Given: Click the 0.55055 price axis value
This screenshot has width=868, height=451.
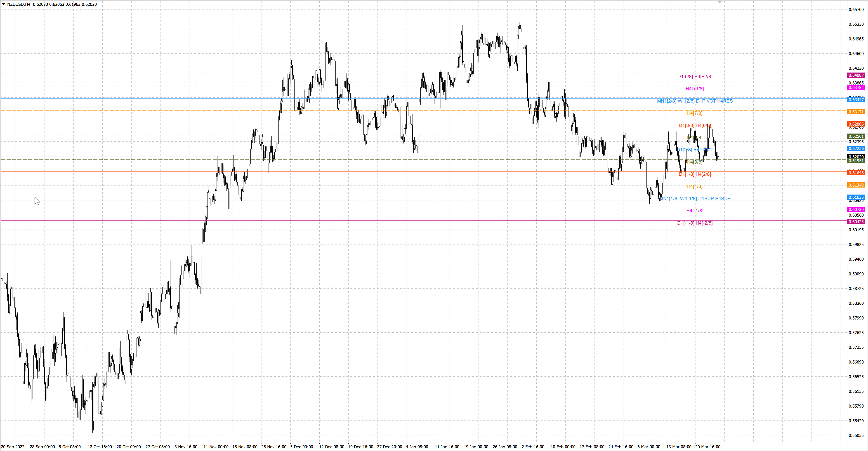Looking at the screenshot, I should click(856, 435).
